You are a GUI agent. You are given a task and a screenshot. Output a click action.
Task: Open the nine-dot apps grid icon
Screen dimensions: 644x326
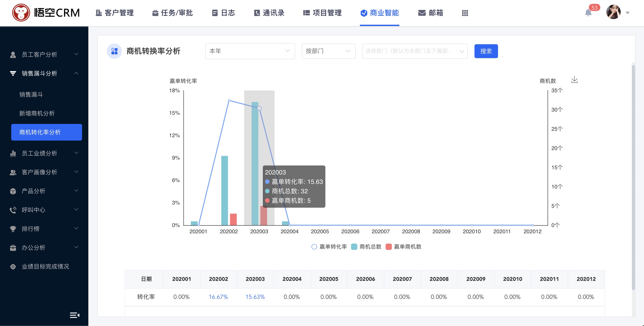465,13
